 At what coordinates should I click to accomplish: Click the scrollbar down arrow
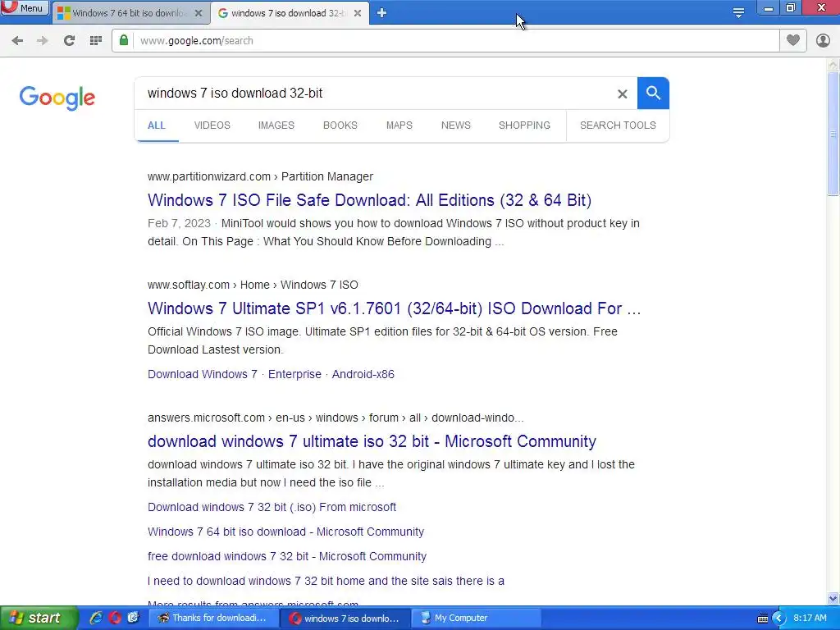[833, 598]
